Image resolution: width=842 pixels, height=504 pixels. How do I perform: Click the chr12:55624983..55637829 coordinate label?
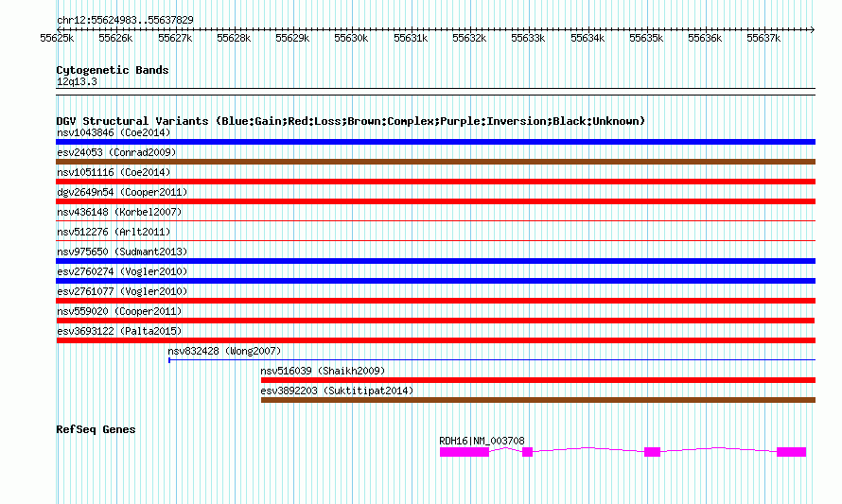[125, 20]
